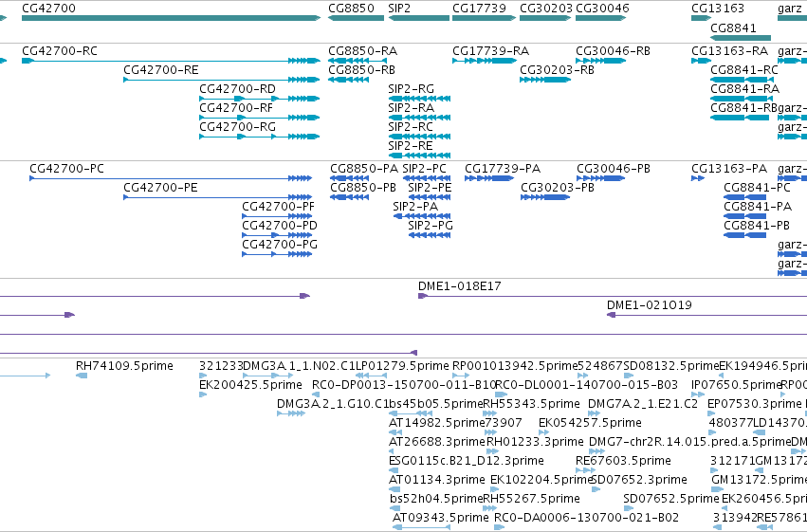Select transcript SIP2-RC
The height and width of the screenshot is (532, 807).
click(x=419, y=137)
